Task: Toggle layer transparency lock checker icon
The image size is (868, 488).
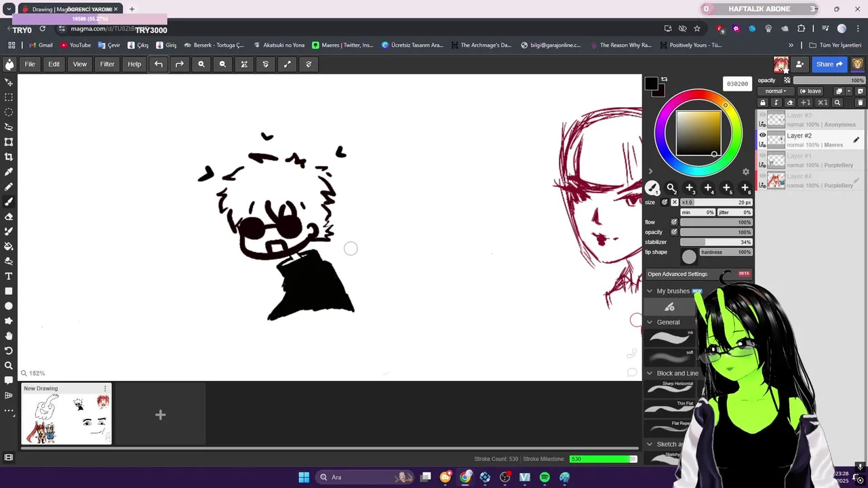Action: (x=787, y=80)
